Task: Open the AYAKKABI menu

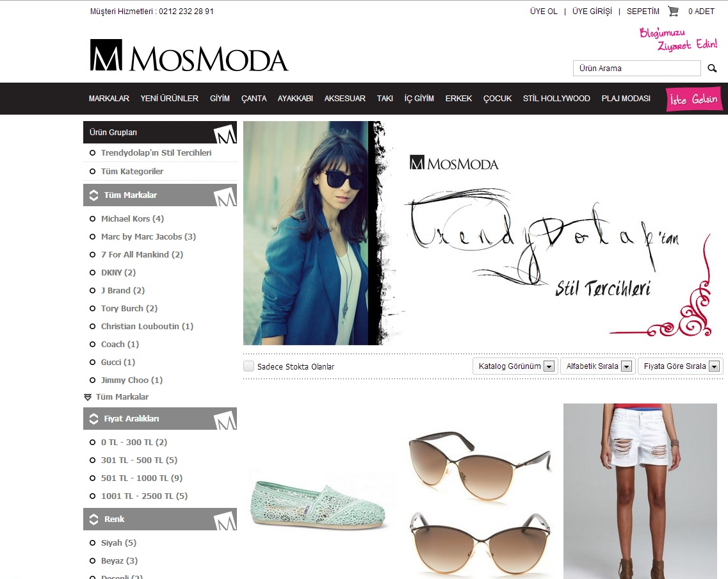Action: click(295, 99)
